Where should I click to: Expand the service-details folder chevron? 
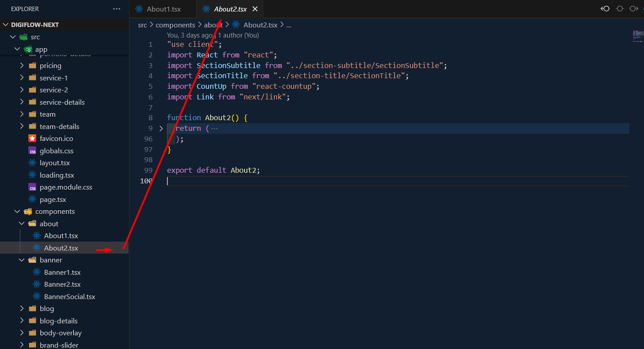click(x=22, y=102)
